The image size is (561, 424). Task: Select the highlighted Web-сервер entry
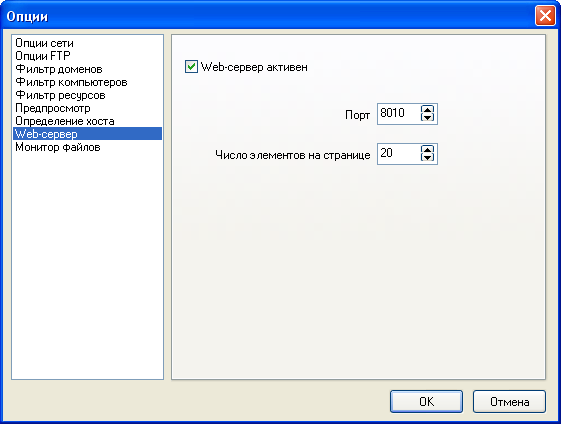[x=87, y=134]
